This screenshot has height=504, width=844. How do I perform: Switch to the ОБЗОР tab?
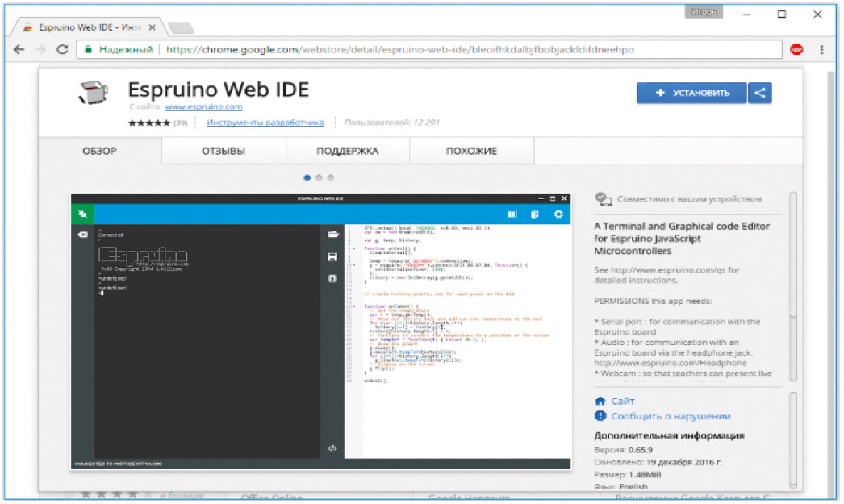[99, 151]
